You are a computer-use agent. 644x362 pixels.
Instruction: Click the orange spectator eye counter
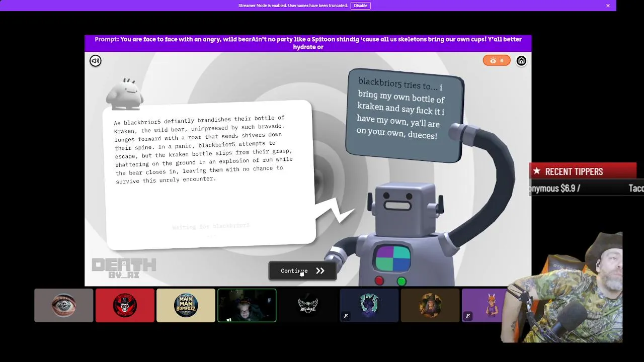coord(497,61)
